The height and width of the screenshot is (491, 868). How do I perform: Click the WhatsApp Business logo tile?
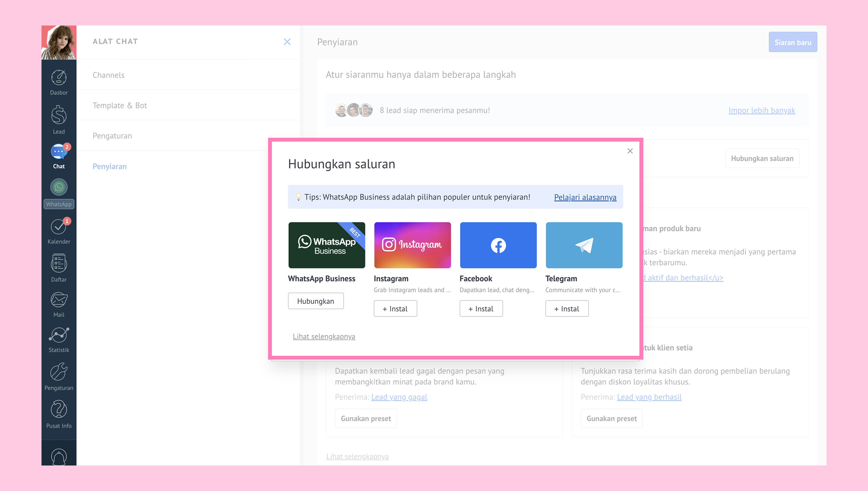point(327,245)
